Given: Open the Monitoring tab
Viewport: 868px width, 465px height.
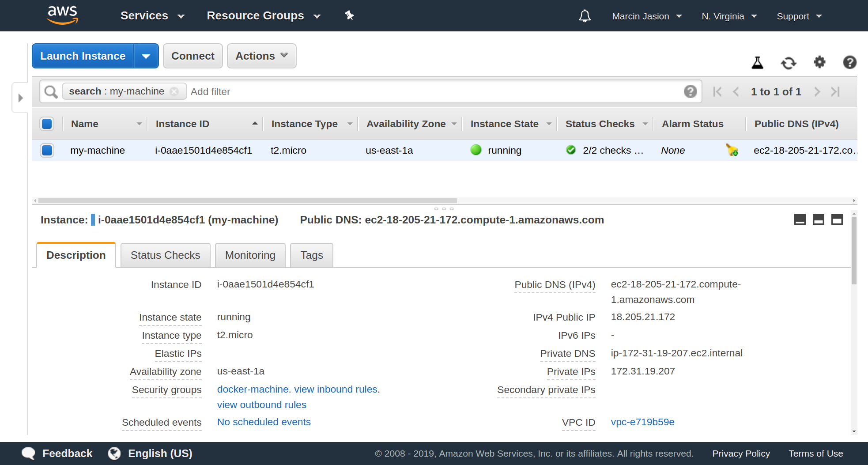Looking at the screenshot, I should tap(250, 255).
